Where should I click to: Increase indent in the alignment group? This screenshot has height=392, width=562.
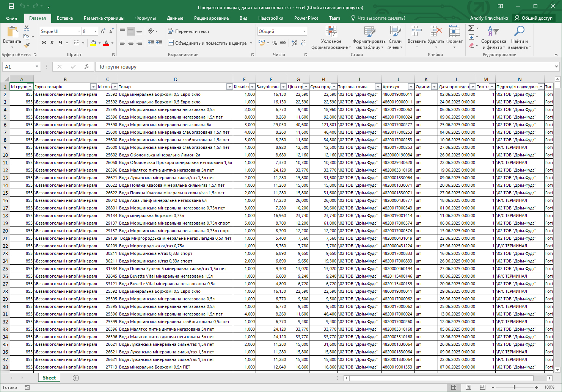pyautogui.click(x=159, y=43)
